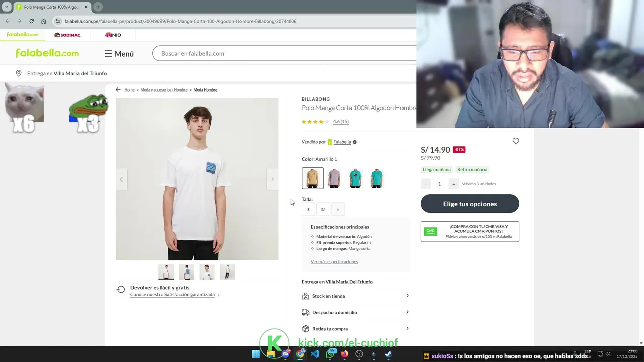This screenshot has width=644, height=362.
Task: Select the last teal shirt color swatch
Action: (x=377, y=178)
